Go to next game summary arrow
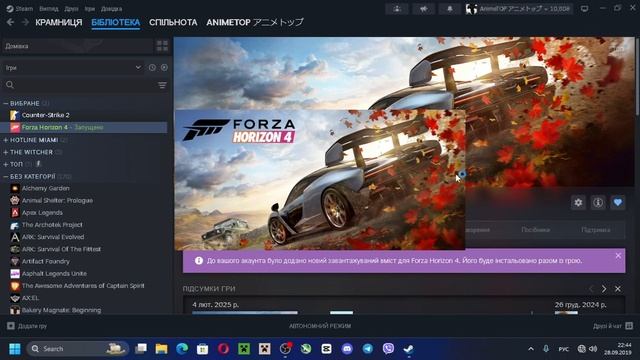This screenshot has width=640, height=360. [604, 289]
